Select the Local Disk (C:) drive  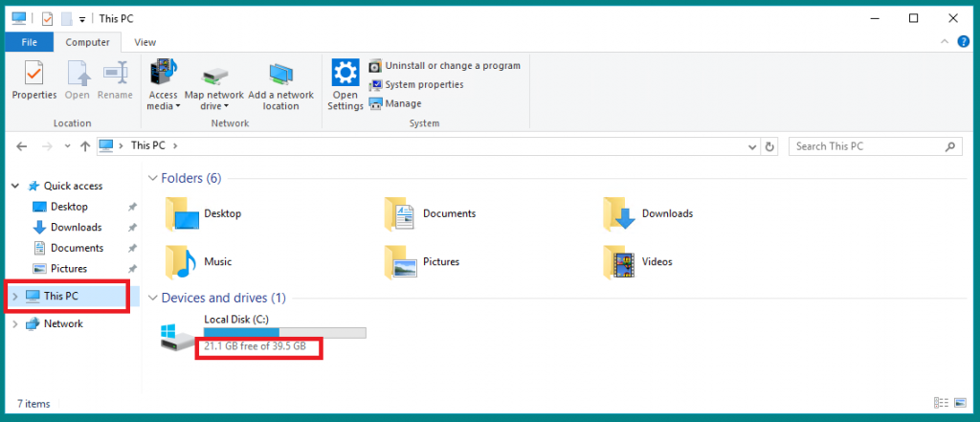[x=264, y=333]
